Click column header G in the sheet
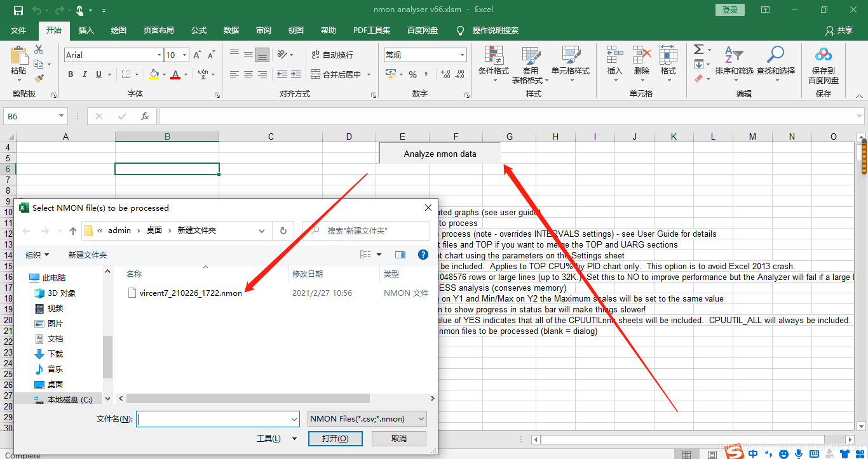The height and width of the screenshot is (459, 868). (x=509, y=136)
